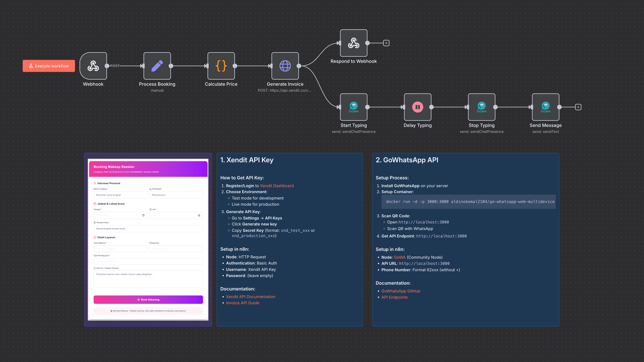Click the POST label on Webhook connection

(115, 66)
